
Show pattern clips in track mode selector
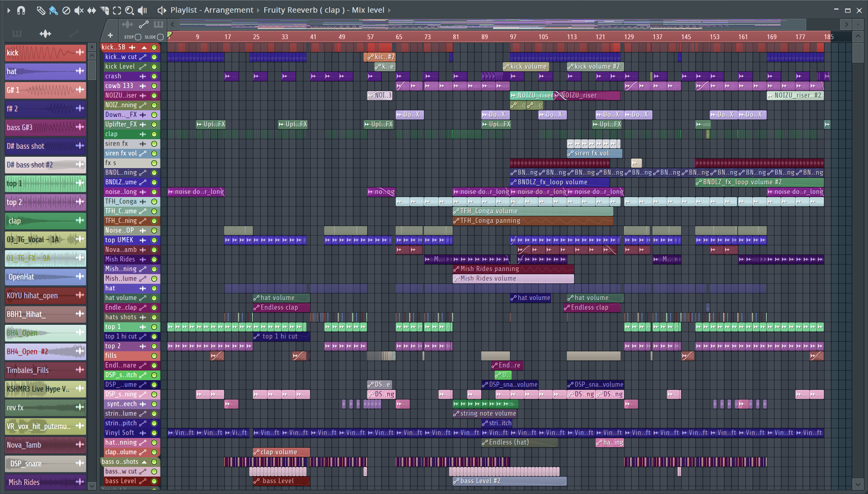coord(159,24)
